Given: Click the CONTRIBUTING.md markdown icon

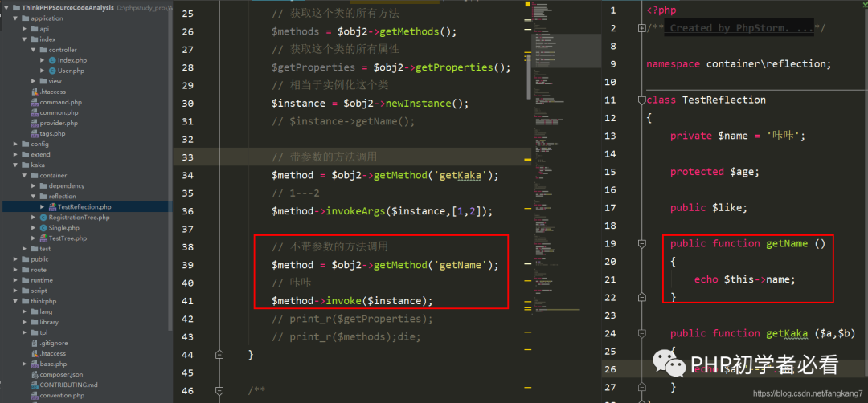Looking at the screenshot, I should (x=35, y=385).
